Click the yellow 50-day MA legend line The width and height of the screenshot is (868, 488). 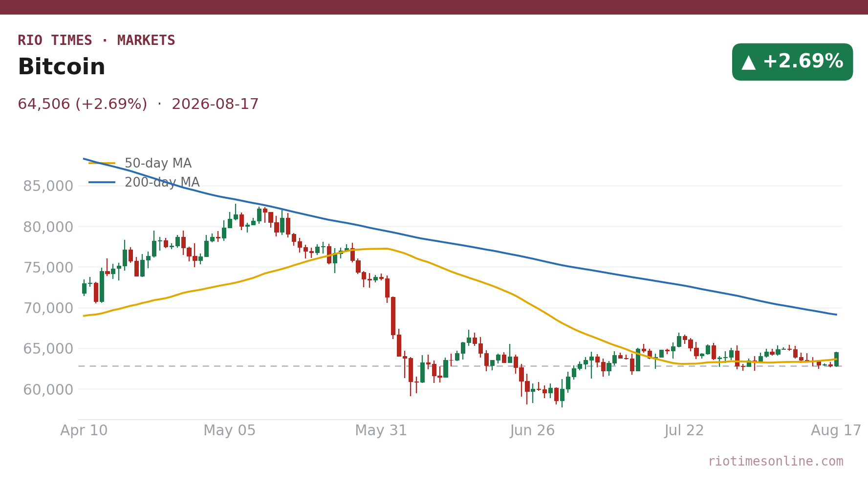click(102, 163)
